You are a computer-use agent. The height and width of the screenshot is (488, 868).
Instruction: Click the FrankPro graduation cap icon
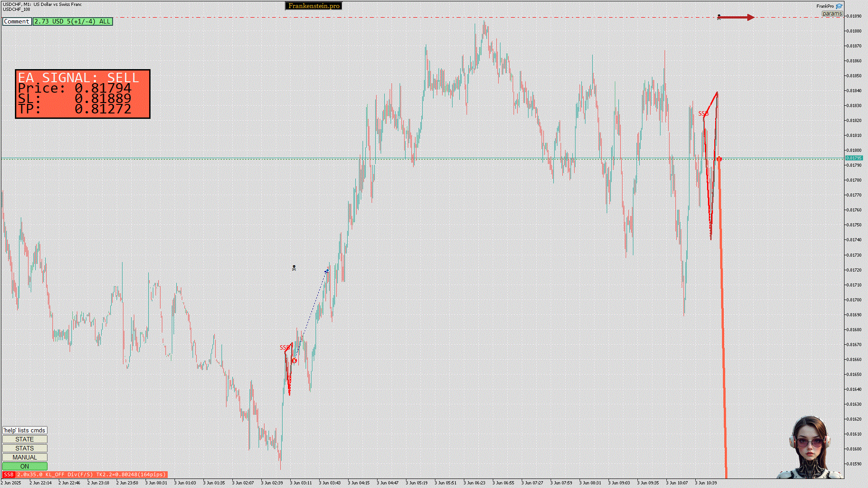coord(839,6)
